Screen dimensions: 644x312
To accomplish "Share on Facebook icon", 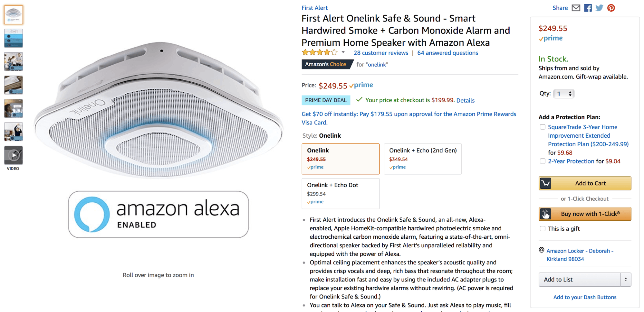I will [x=588, y=8].
